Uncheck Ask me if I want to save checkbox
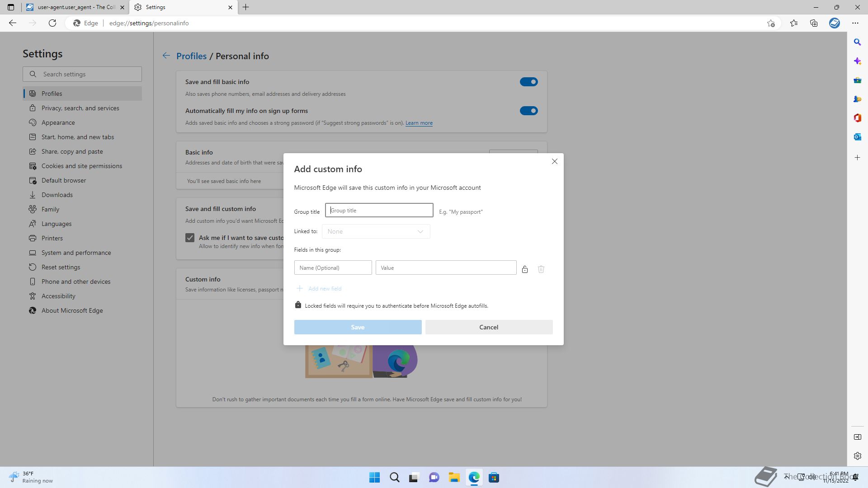The height and width of the screenshot is (488, 868). pyautogui.click(x=190, y=238)
